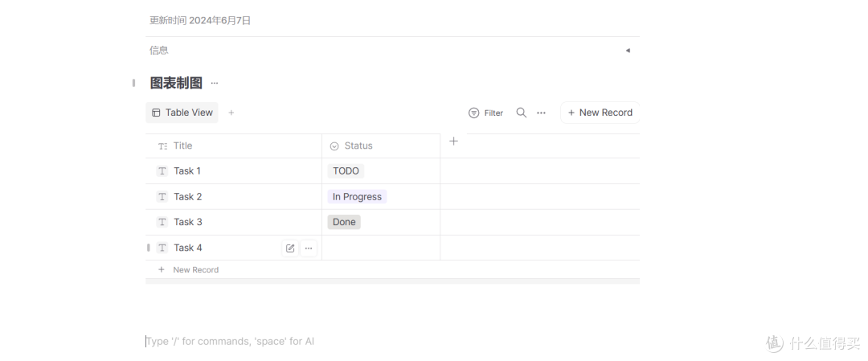Click the New Record button at top right

[x=600, y=113]
